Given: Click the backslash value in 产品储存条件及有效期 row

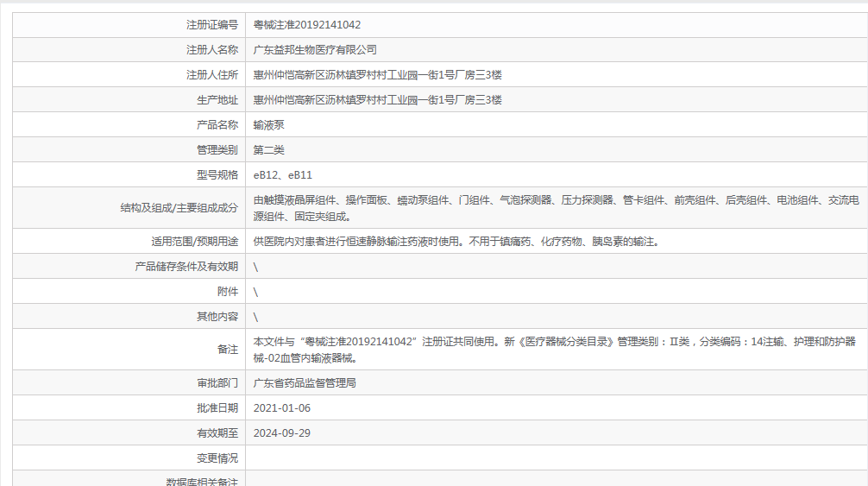Looking at the screenshot, I should 255,267.
